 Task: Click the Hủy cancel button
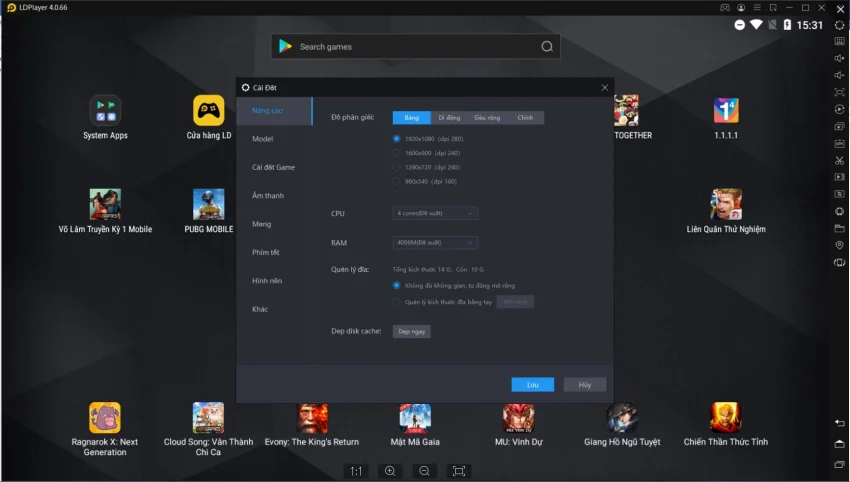click(584, 384)
